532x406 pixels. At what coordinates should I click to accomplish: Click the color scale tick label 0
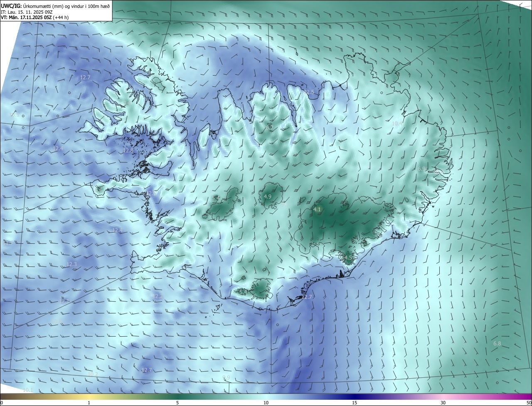[2, 403]
